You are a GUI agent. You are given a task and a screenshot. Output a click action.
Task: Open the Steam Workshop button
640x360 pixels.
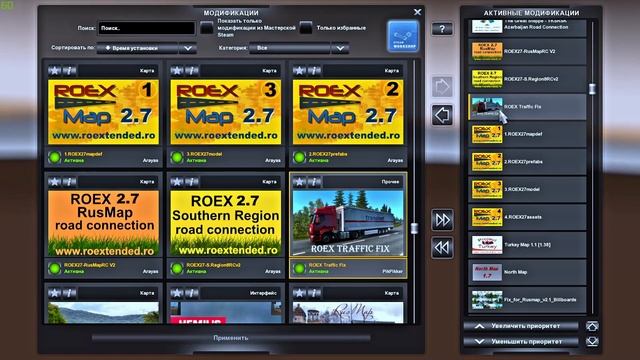point(403,36)
